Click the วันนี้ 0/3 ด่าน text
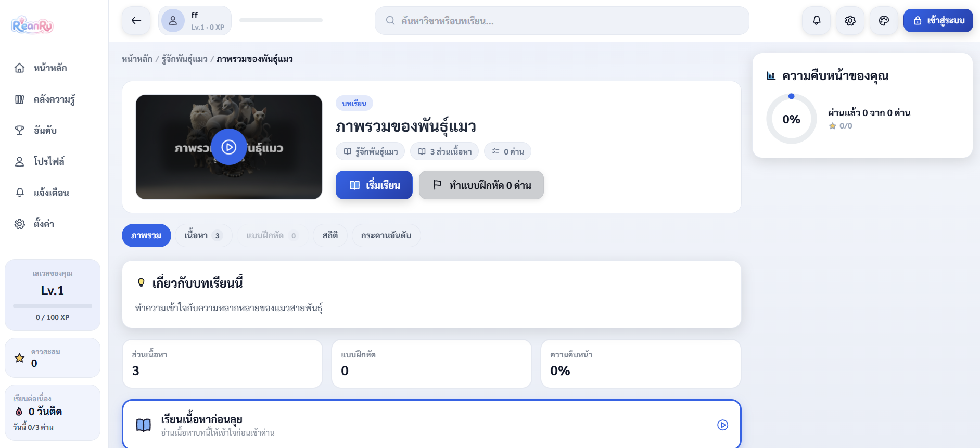This screenshot has height=448, width=980. pos(33,427)
